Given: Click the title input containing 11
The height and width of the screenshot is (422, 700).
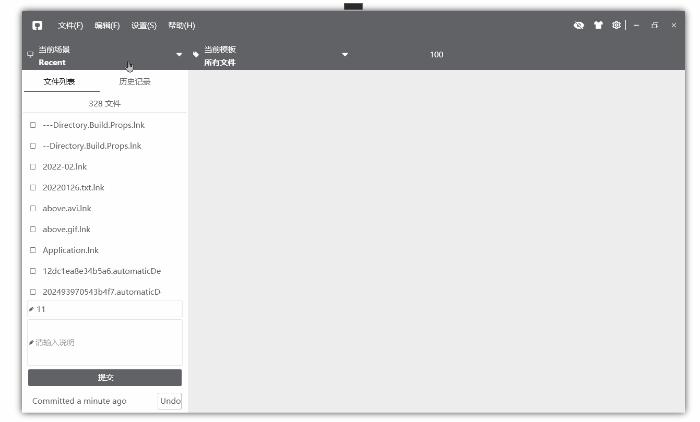Looking at the screenshot, I should tap(105, 309).
